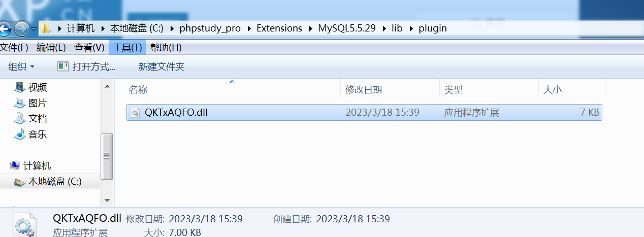644x237 pixels.
Task: Select the QKTxAQFO.dll file icon
Action: (135, 113)
